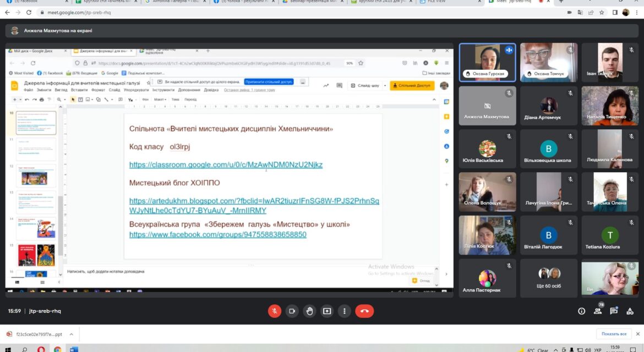Viewport: 644px width, 352px height.
Task: Click the red leave call button
Action: coord(364,311)
